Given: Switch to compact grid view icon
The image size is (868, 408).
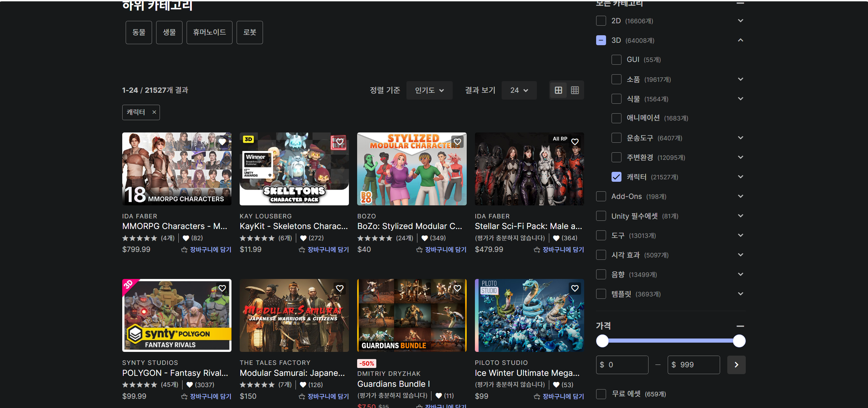Looking at the screenshot, I should 575,90.
